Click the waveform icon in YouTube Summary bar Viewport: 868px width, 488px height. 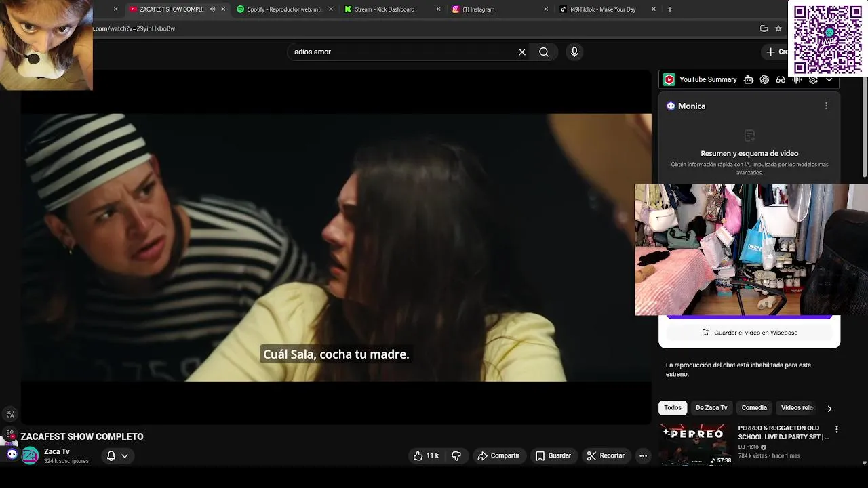pyautogui.click(x=797, y=79)
